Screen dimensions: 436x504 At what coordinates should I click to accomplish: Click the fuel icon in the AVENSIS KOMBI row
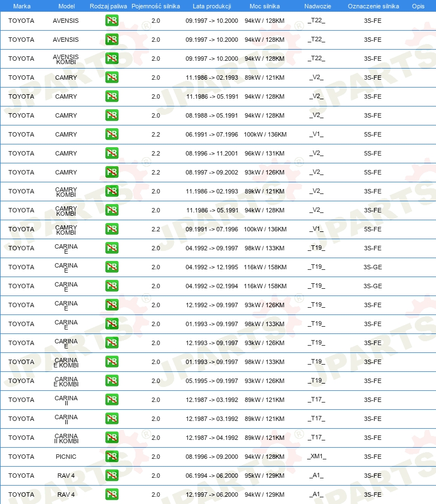pyautogui.click(x=112, y=59)
